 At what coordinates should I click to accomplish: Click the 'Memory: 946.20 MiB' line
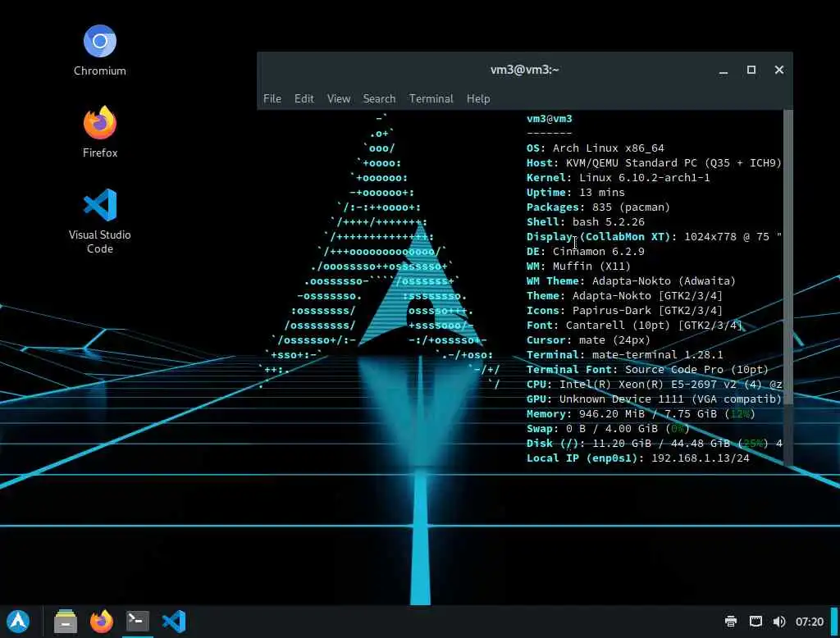641,413
